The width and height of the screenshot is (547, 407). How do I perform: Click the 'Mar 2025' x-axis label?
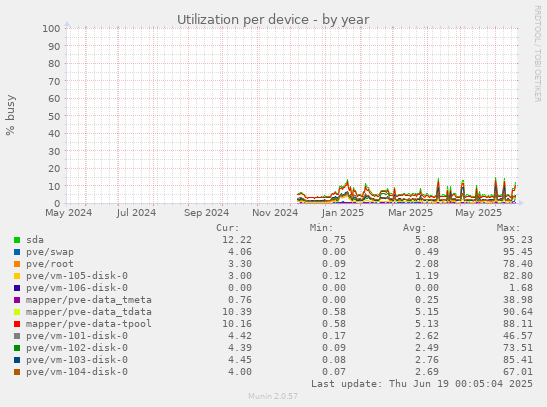(411, 213)
